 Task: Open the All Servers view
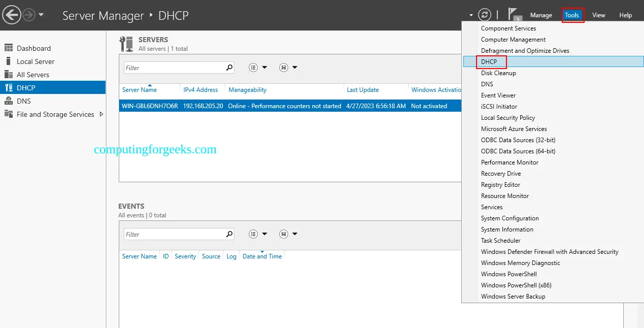(33, 74)
